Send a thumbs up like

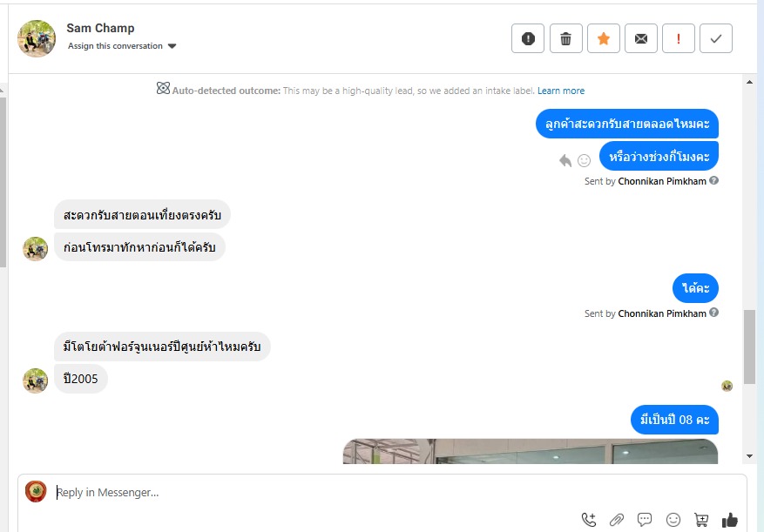tap(729, 520)
